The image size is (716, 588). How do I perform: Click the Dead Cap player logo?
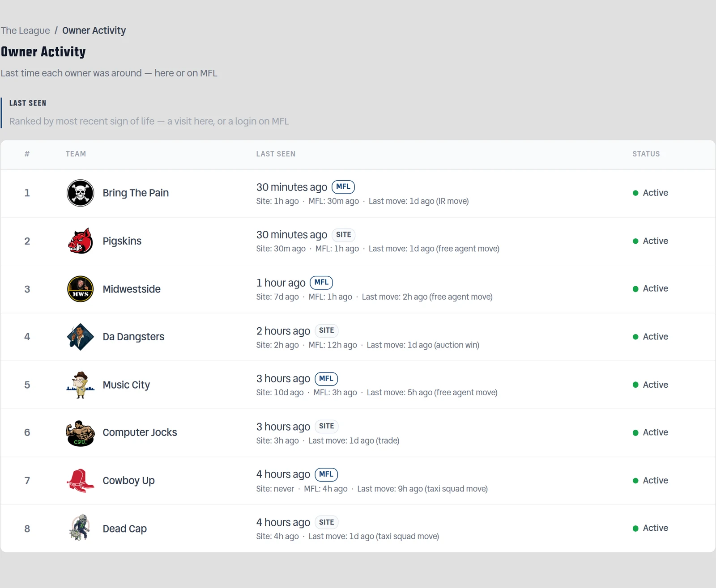(80, 528)
